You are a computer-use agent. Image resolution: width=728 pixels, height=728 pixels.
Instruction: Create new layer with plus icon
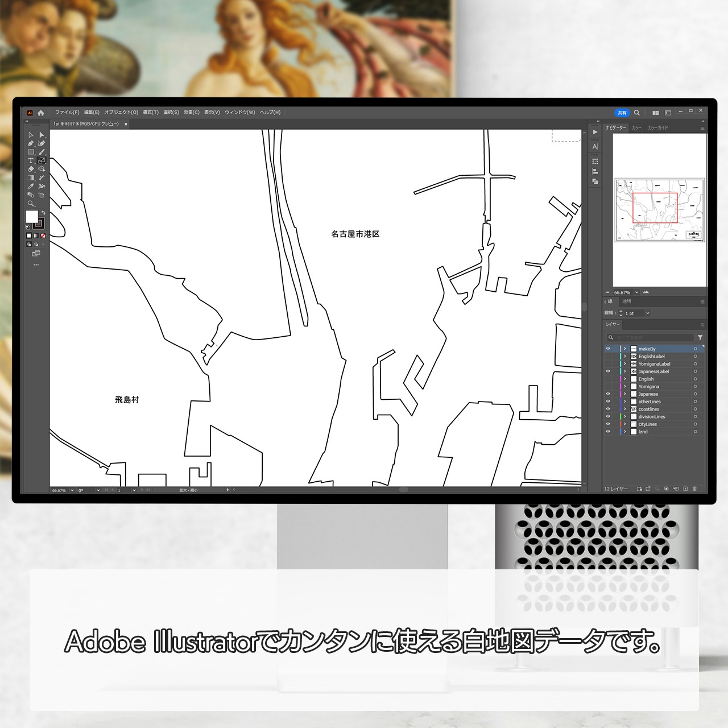(x=685, y=489)
